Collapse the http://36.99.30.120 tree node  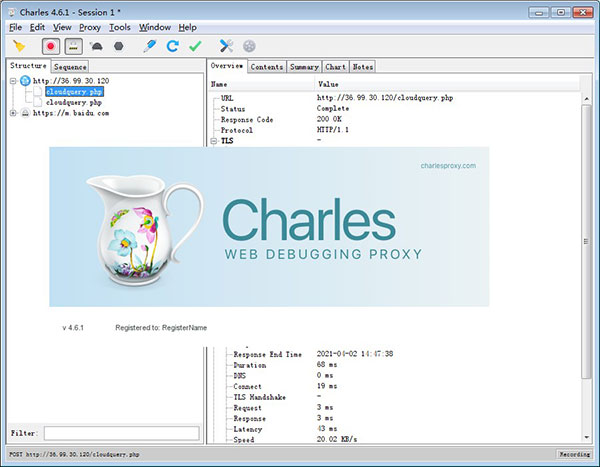pos(13,81)
